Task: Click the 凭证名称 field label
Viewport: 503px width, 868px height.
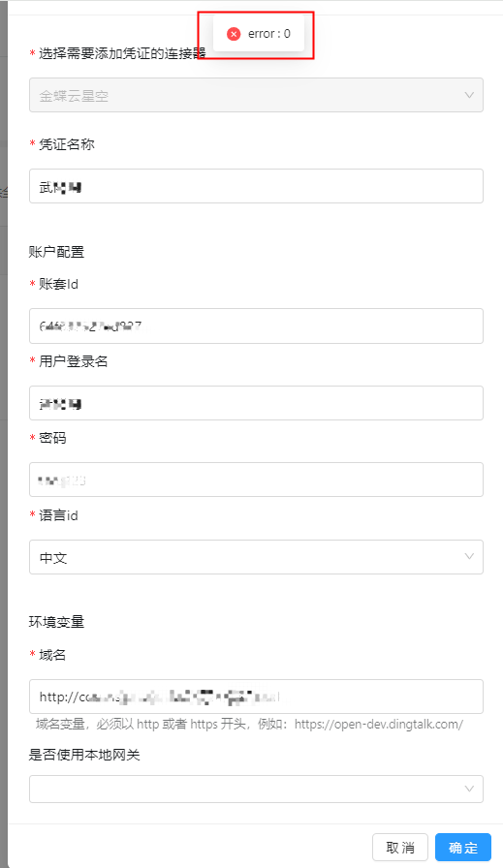Action: 67,144
